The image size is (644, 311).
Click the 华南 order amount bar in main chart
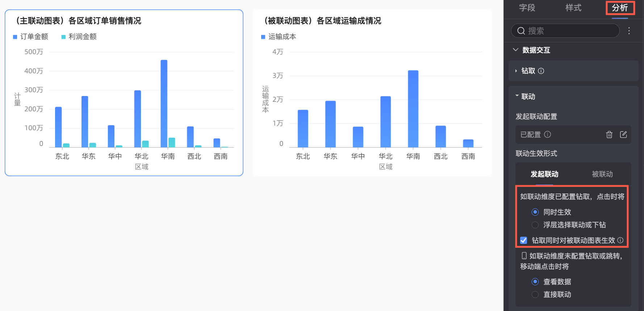pos(164,104)
